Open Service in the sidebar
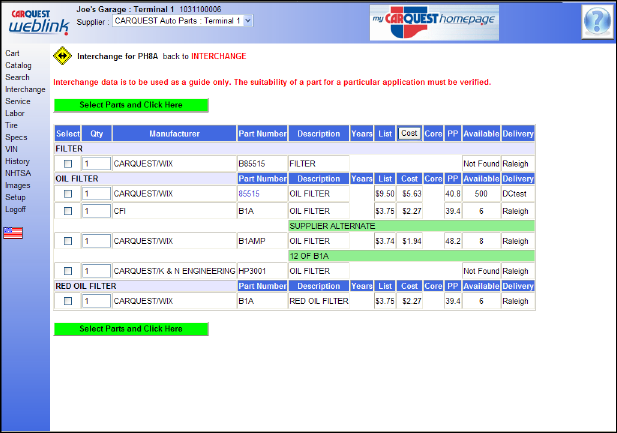 pos(18,101)
